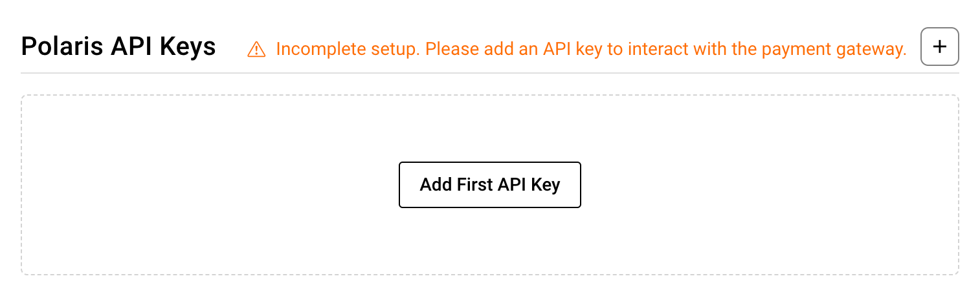980x296 pixels.
Task: Click the '+' symbol in the header
Action: coord(939,47)
